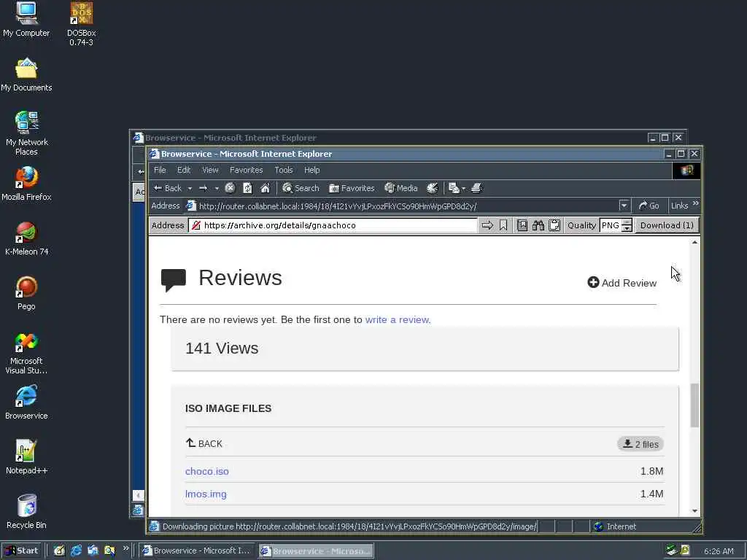The image size is (747, 560).
Task: Click the 141 Views text
Action: 222,348
